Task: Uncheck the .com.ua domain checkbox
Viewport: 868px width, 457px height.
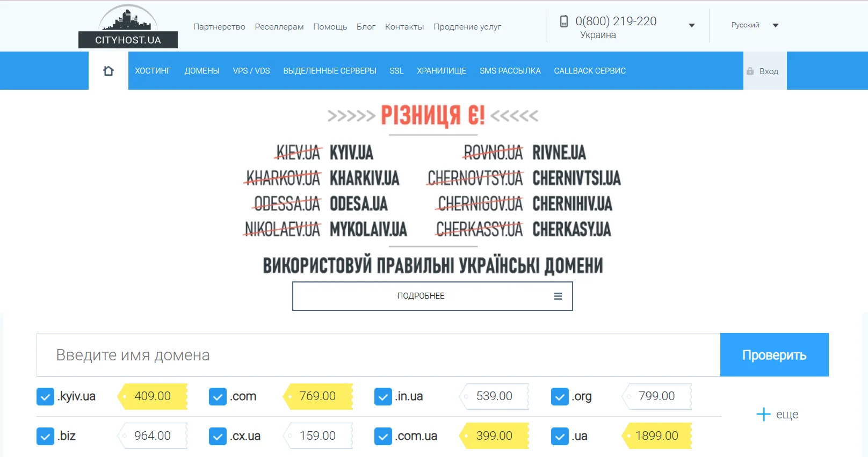Action: coord(383,436)
